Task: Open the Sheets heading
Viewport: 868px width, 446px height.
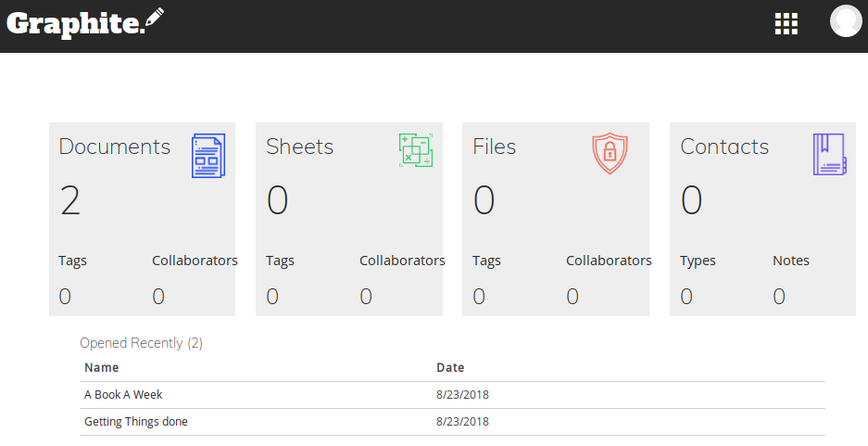Action: click(299, 147)
